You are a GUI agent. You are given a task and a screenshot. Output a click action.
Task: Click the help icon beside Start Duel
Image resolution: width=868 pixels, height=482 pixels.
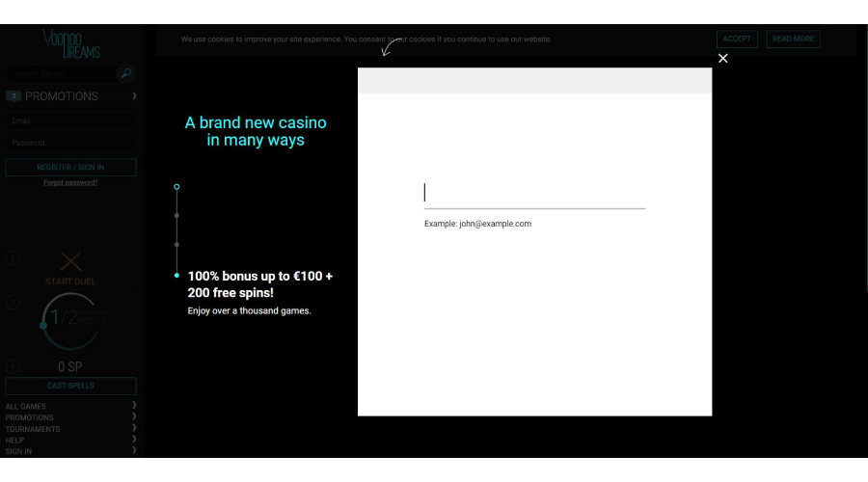pyautogui.click(x=14, y=257)
